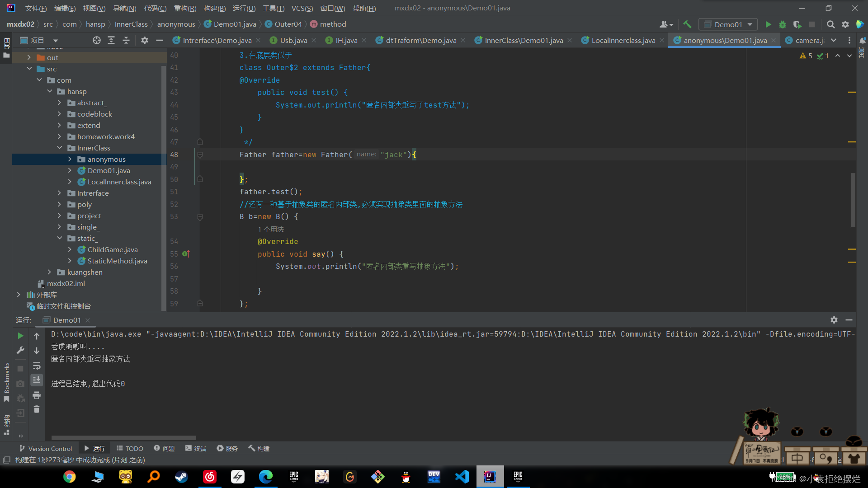Collapse the static_ package
868x488 pixels.
point(60,238)
